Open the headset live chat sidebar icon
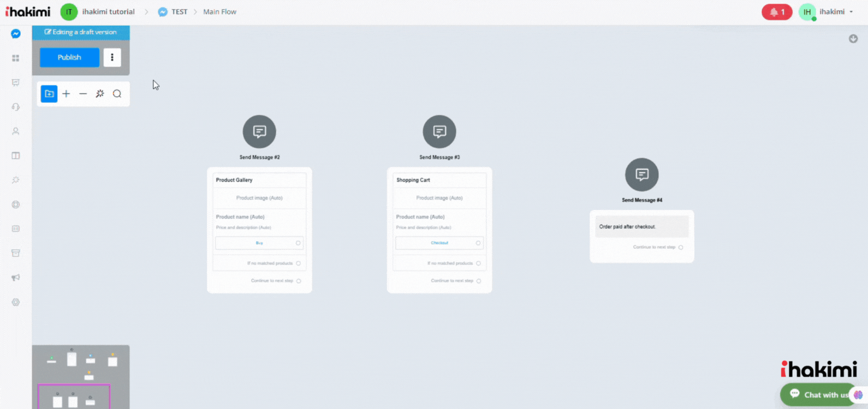Viewport: 868px width, 409px height. (16, 107)
